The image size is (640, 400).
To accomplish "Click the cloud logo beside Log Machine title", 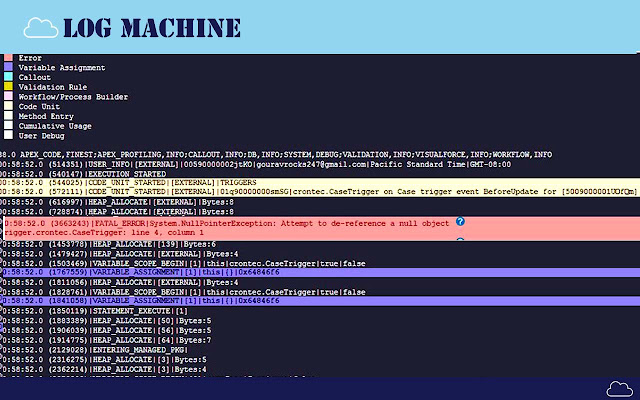I will click(40, 28).
